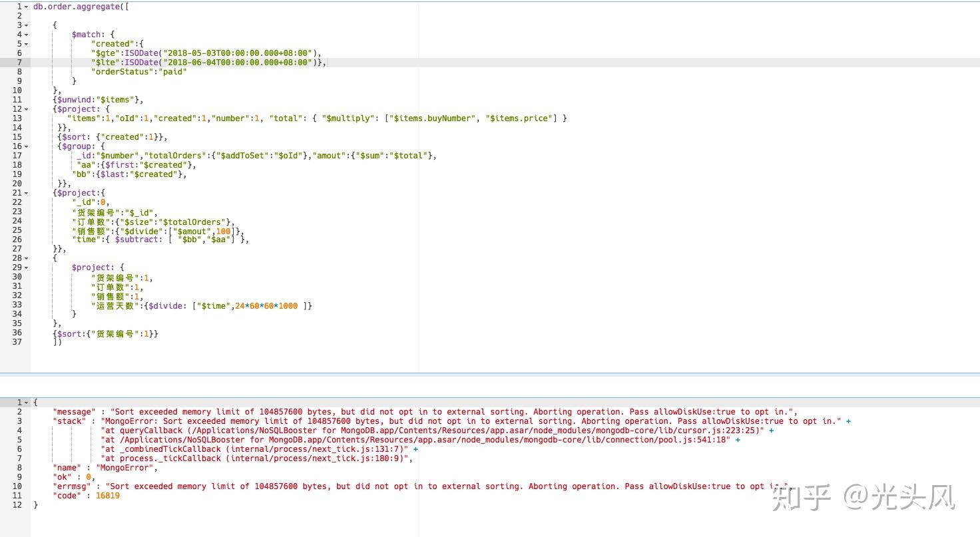Click the "orderStatus" key
This screenshot has height=537, width=980.
122,72
